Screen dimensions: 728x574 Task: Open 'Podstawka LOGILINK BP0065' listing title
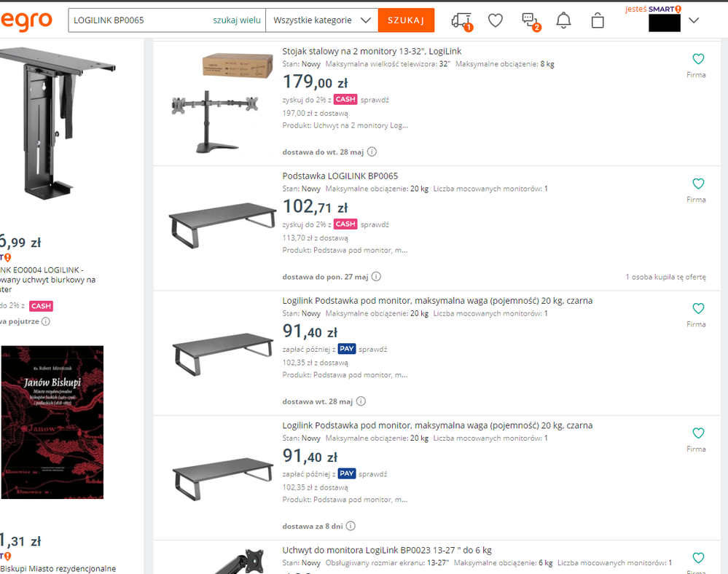[340, 176]
